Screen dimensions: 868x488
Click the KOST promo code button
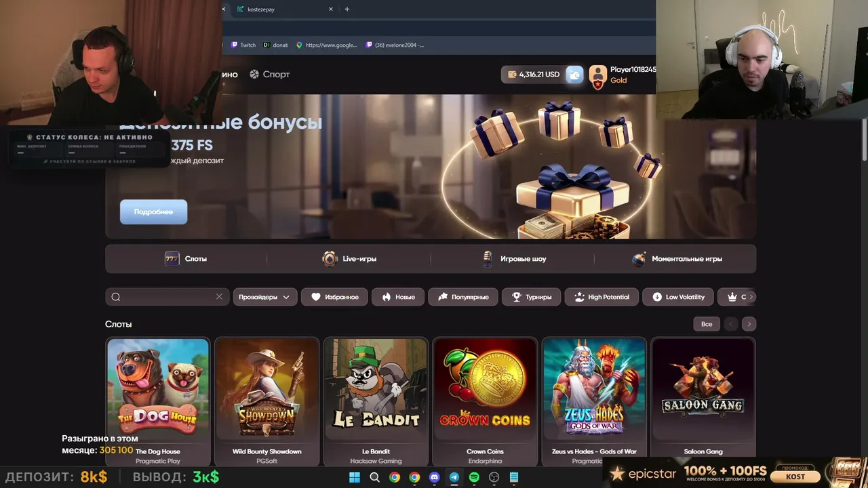795,476
